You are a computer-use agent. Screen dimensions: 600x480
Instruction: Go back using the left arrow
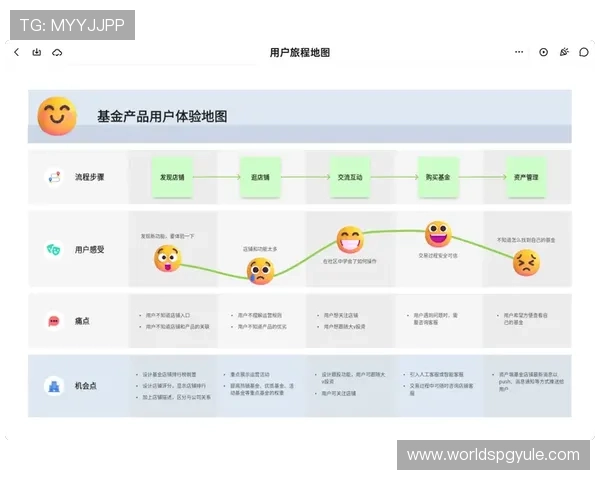[16, 52]
